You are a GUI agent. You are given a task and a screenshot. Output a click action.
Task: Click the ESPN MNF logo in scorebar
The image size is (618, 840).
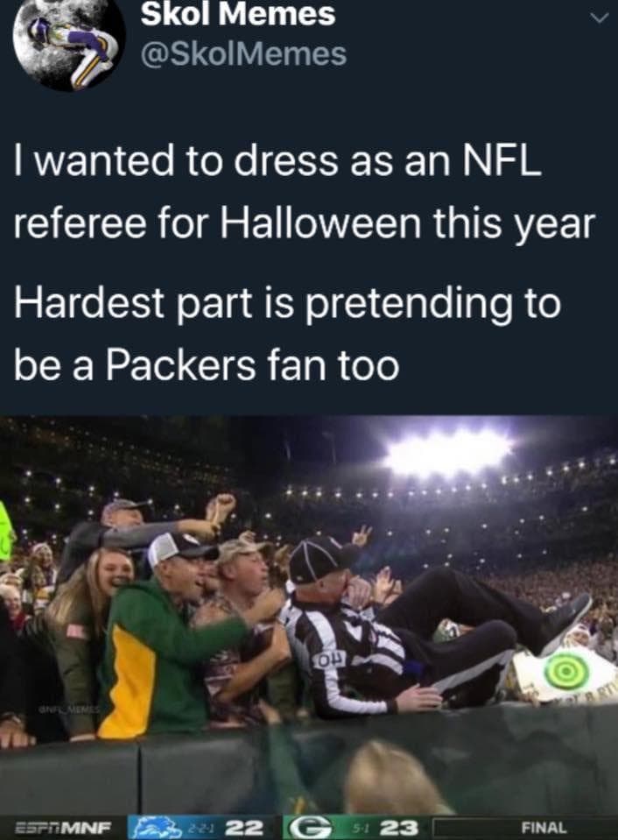(62, 828)
